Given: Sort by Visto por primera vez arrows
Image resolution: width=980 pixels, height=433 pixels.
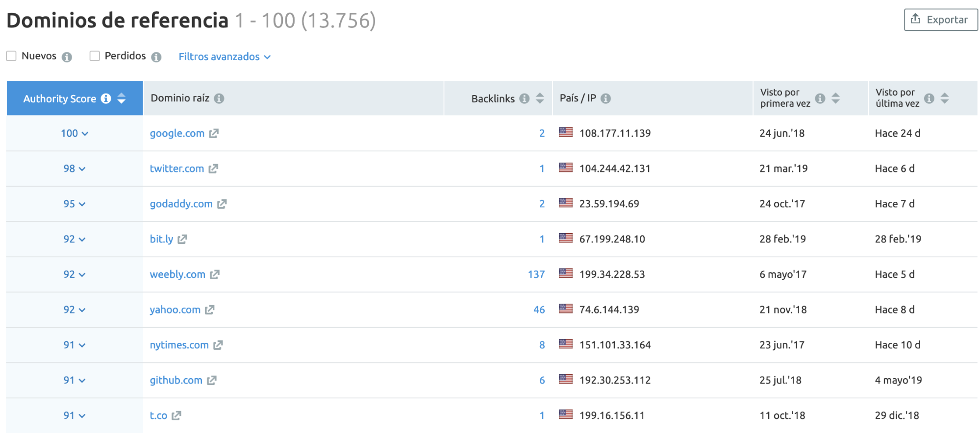Looking at the screenshot, I should (x=835, y=98).
